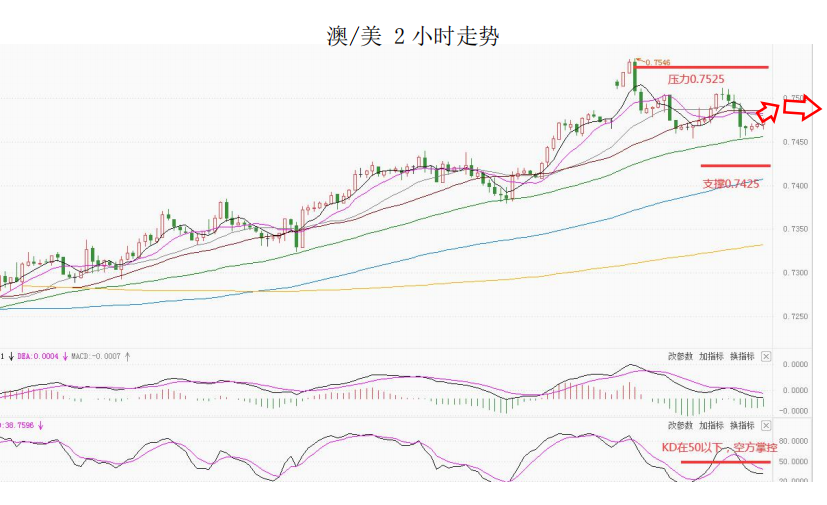827x505 pixels.
Task: Select 换指标 in the KD panel
Action: (x=740, y=425)
